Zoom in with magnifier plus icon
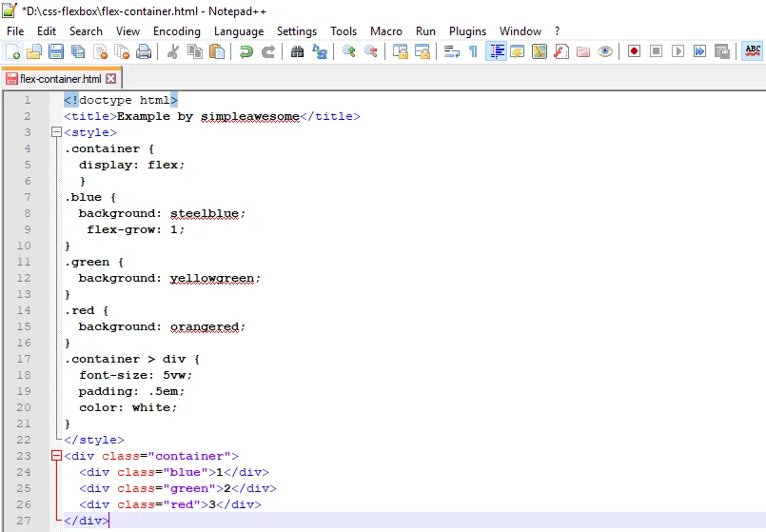 349,51
